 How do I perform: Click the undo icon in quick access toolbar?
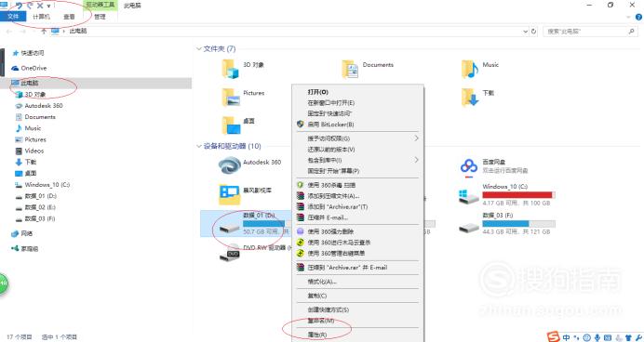pos(19,6)
